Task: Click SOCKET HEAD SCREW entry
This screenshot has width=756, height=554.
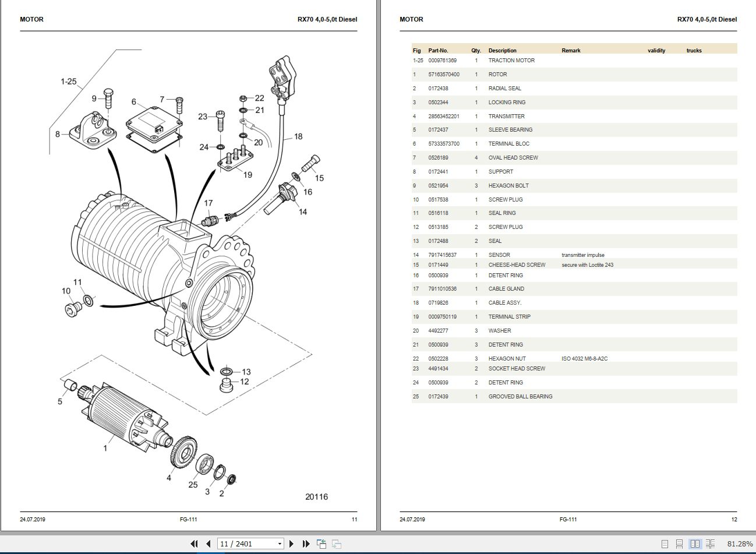Action: (517, 369)
